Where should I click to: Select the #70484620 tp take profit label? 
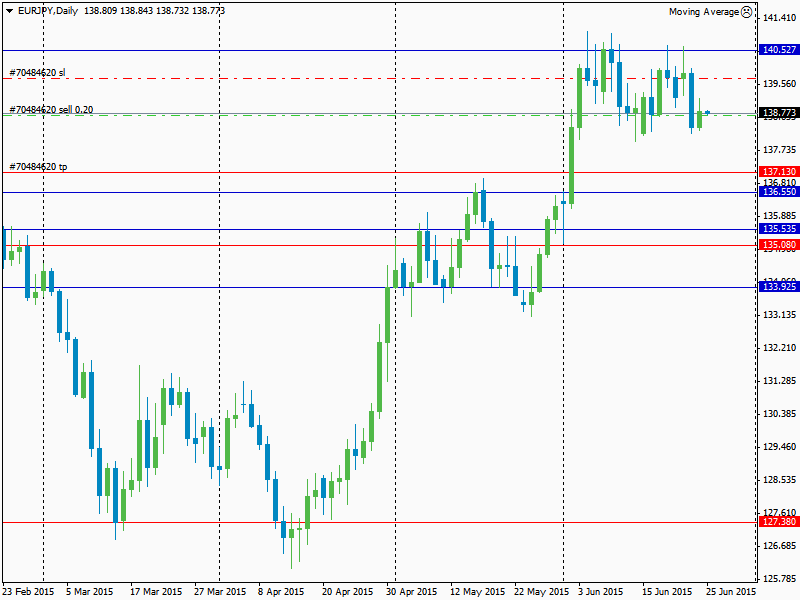point(38,167)
